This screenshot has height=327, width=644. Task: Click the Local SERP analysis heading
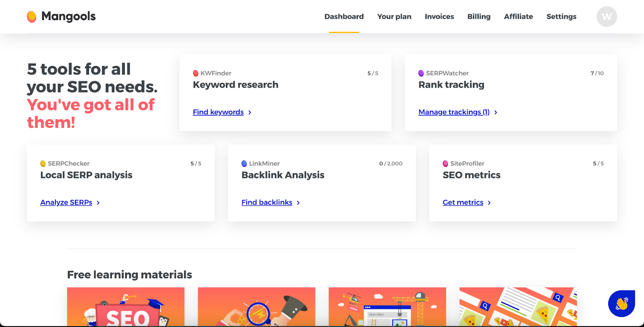click(x=86, y=175)
